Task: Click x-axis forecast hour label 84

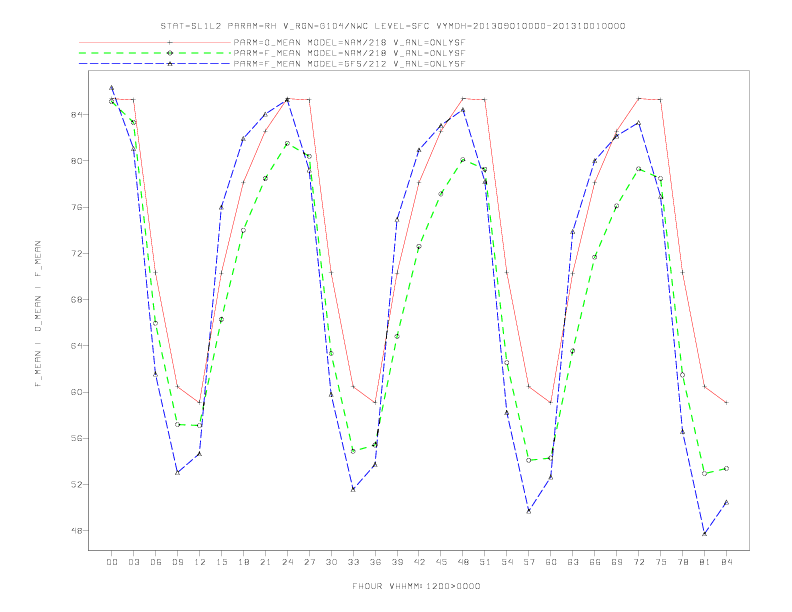Action: click(x=727, y=562)
